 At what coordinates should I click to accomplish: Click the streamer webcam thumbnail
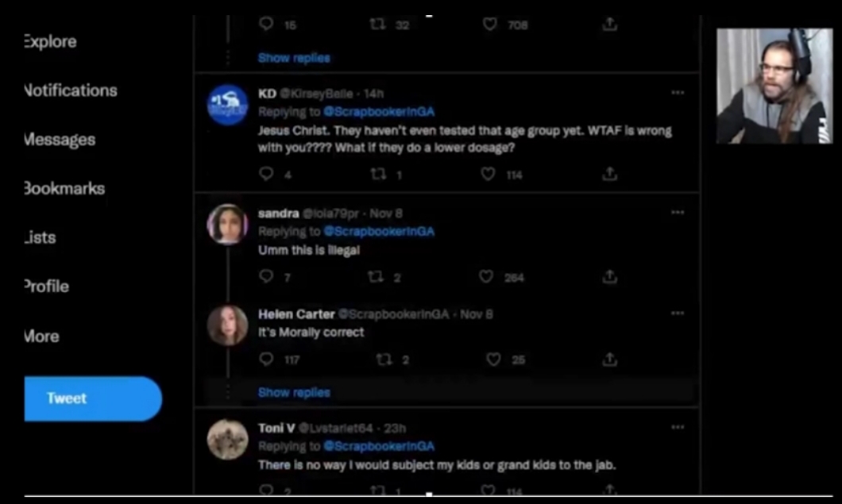tap(774, 86)
